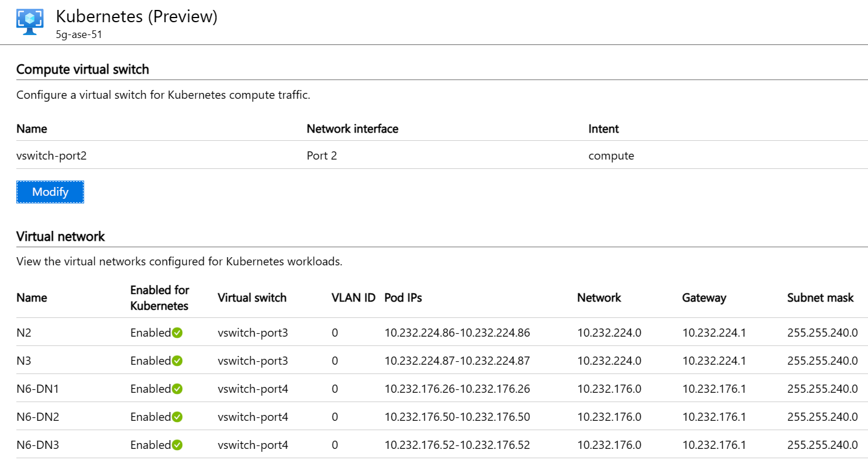The width and height of the screenshot is (868, 474).
Task: Click network 10.232.224.0 in N2 row
Action: click(x=609, y=333)
